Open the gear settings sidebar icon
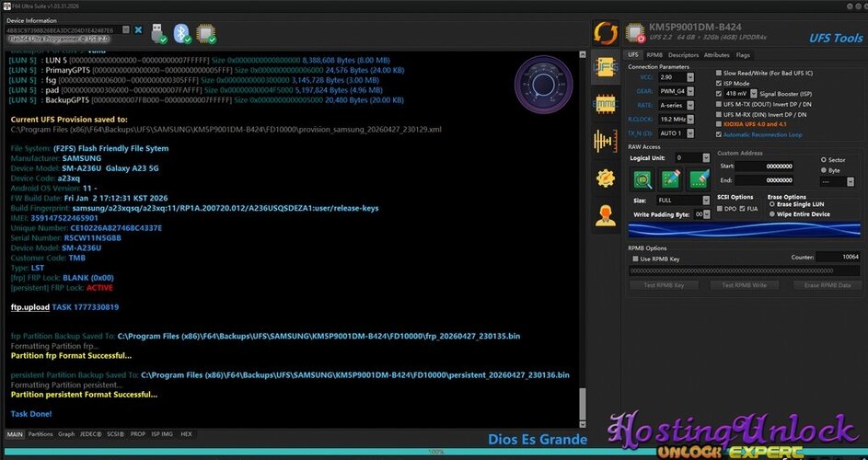This screenshot has width=868, height=460. 606,178
